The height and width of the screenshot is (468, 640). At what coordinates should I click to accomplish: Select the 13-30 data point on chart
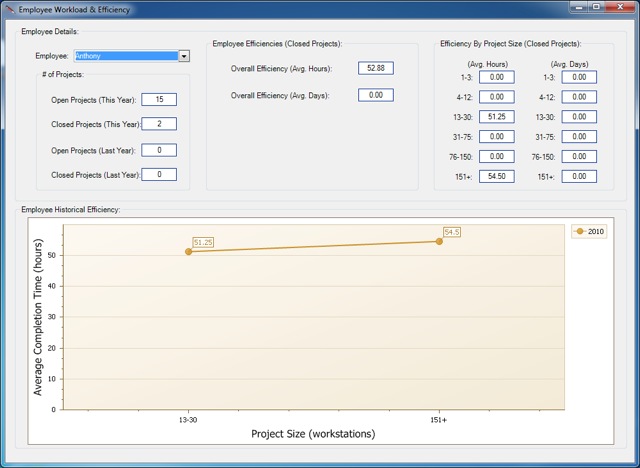click(188, 251)
